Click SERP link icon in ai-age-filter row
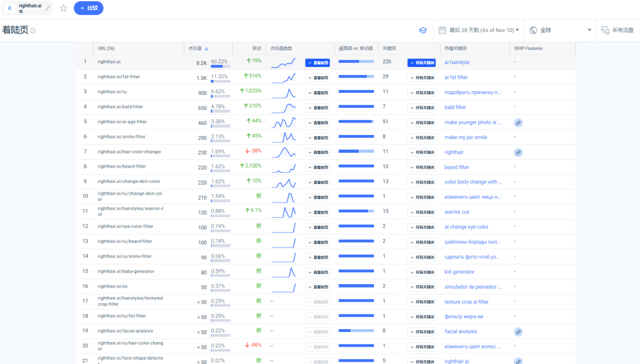 point(518,123)
